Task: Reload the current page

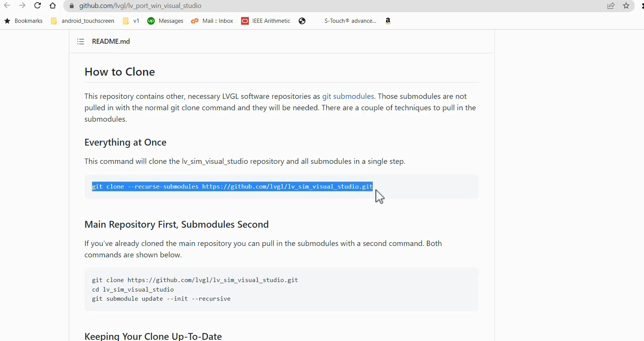Action: (x=37, y=6)
